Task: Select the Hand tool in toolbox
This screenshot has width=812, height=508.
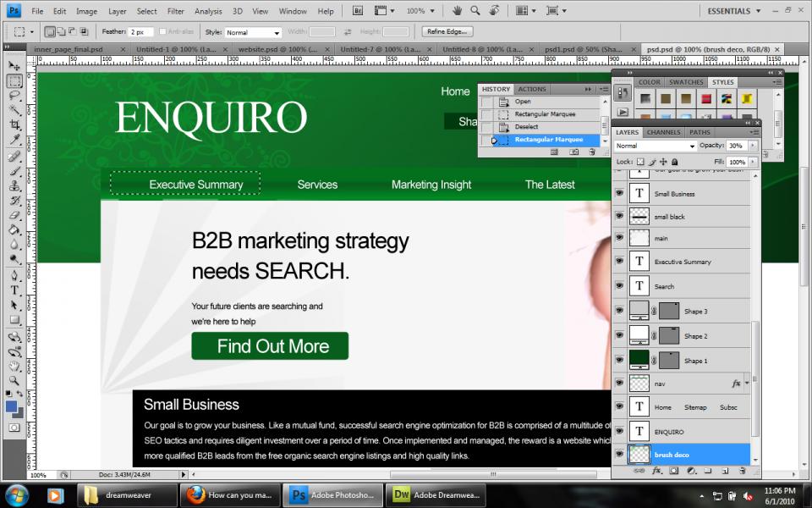Action: [14, 366]
